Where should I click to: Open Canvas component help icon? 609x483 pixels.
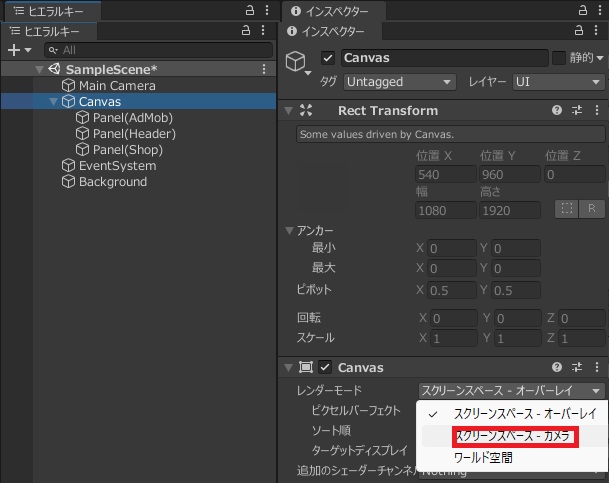[x=557, y=367]
